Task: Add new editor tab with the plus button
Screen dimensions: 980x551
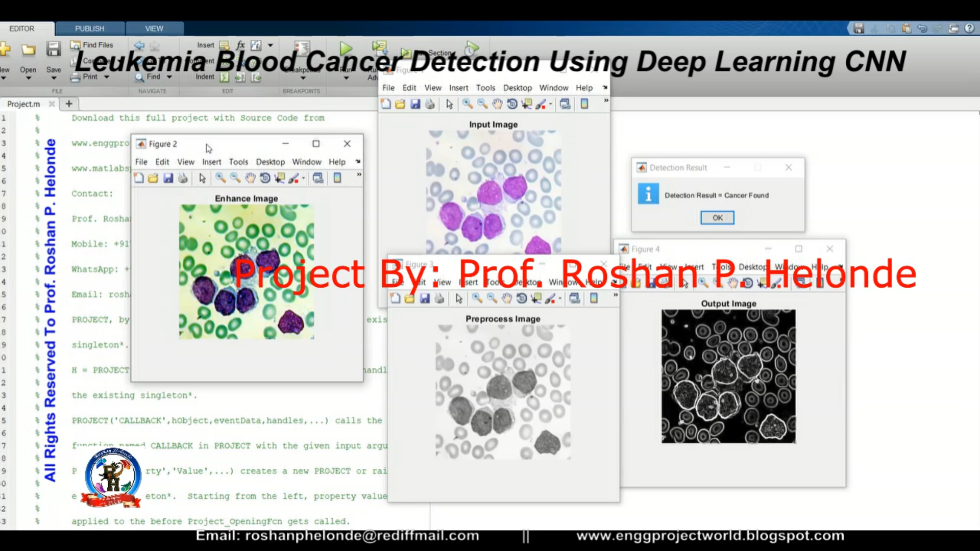Action: pyautogui.click(x=69, y=104)
